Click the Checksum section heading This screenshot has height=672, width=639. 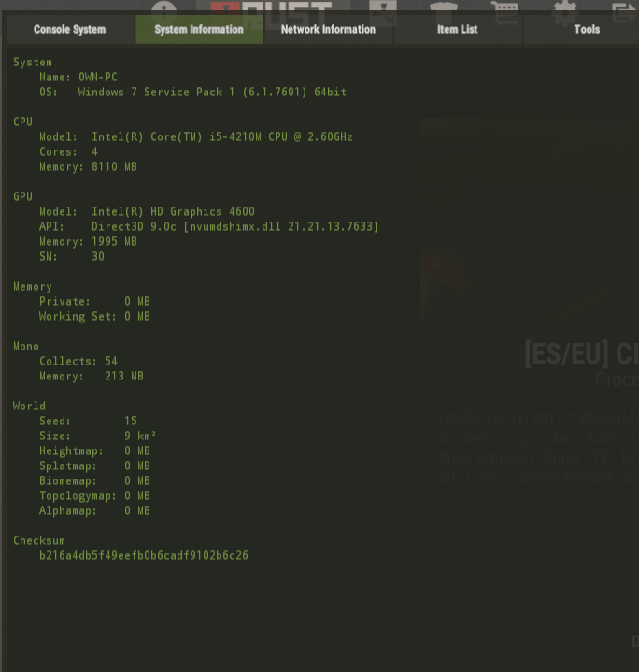[39, 541]
